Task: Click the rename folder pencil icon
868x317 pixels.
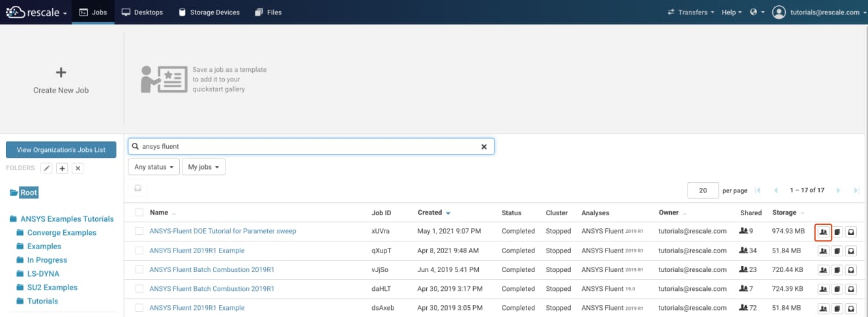Action: pyautogui.click(x=46, y=168)
